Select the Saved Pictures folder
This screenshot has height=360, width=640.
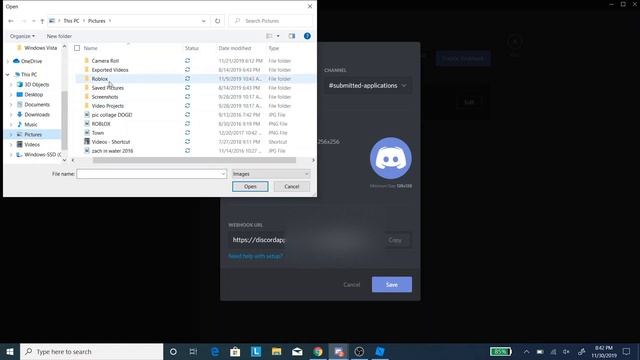[x=107, y=88]
